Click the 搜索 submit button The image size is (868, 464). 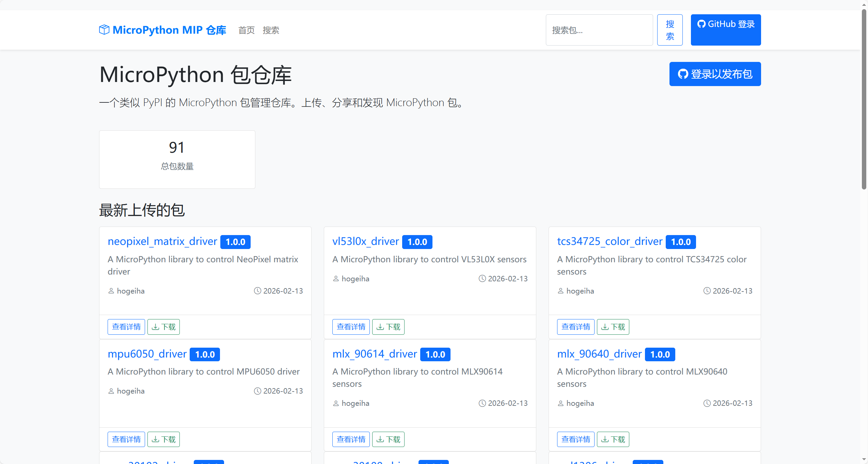669,30
